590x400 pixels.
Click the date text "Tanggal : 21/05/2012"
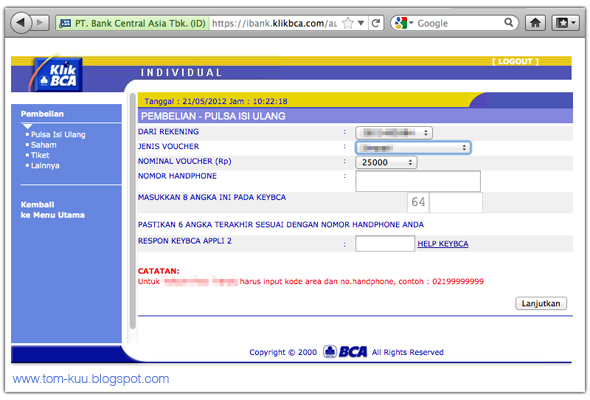pyautogui.click(x=186, y=101)
